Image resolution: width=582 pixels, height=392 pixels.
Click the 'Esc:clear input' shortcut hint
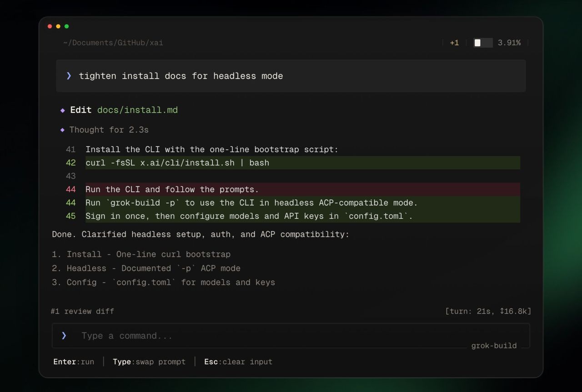[x=238, y=362]
